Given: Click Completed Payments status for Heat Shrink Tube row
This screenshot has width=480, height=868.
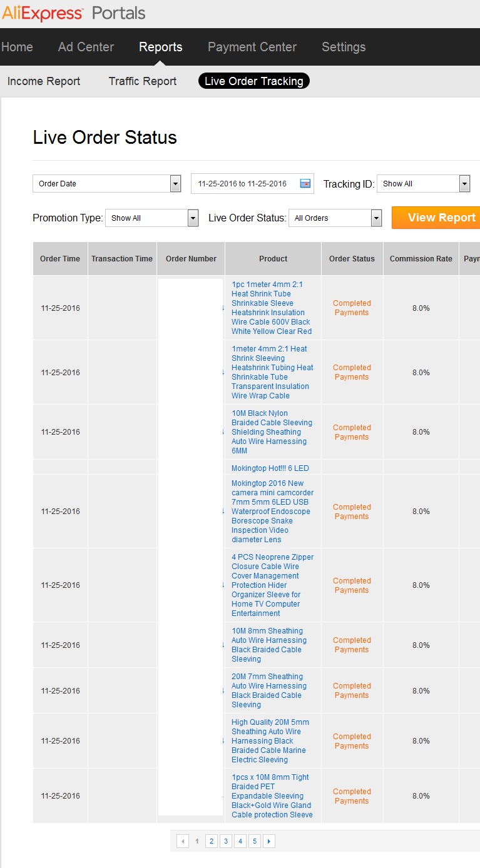Looking at the screenshot, I should pyautogui.click(x=352, y=308).
